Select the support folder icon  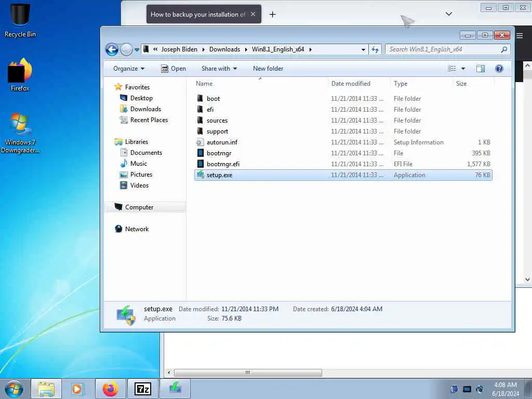tap(200, 131)
